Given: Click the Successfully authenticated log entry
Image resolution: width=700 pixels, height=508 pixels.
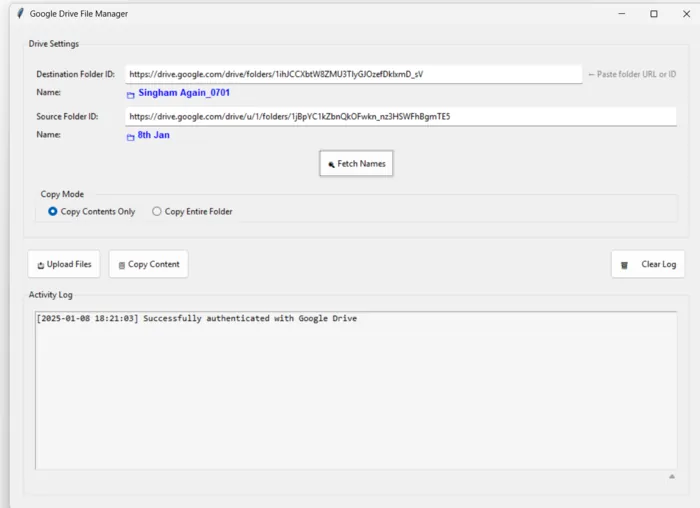Looking at the screenshot, I should [x=197, y=318].
